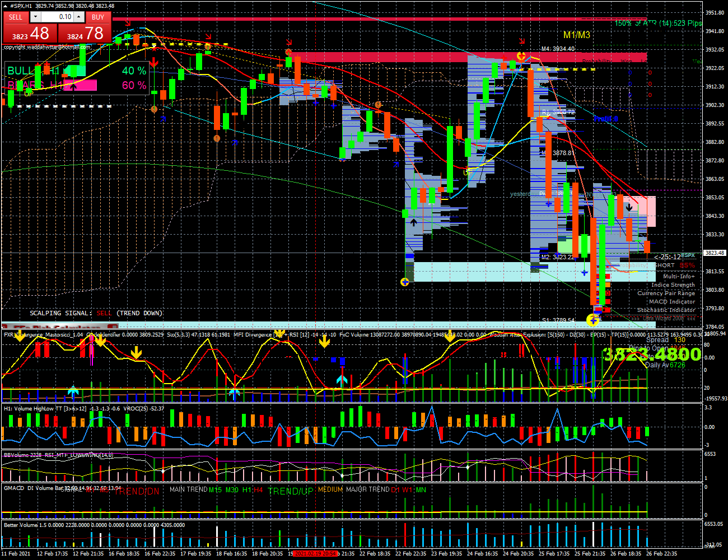This screenshot has height=560, width=728.
Task: Click the Indice Strength entry
Action: [673, 284]
